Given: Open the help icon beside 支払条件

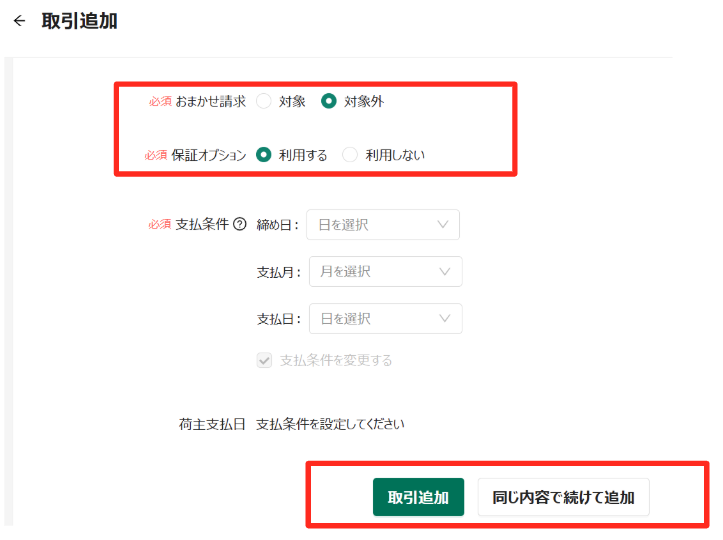Looking at the screenshot, I should tap(240, 224).
